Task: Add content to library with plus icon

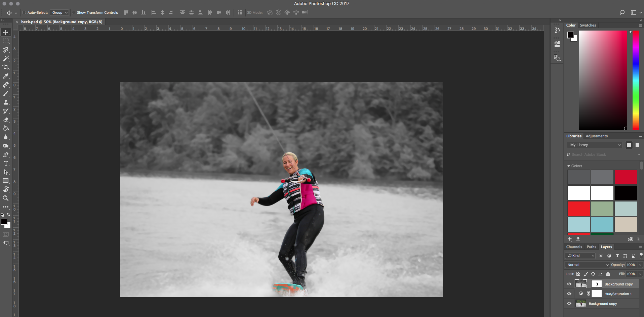Action: click(570, 239)
